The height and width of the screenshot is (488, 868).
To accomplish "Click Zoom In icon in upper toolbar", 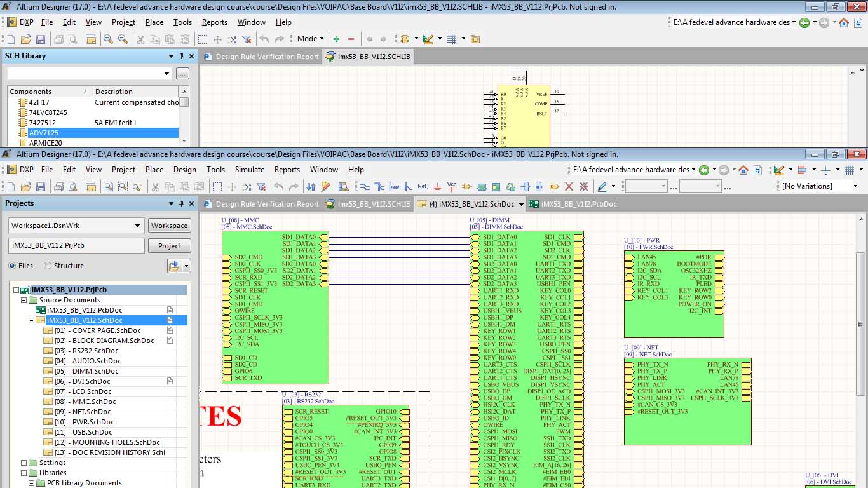I will (108, 39).
